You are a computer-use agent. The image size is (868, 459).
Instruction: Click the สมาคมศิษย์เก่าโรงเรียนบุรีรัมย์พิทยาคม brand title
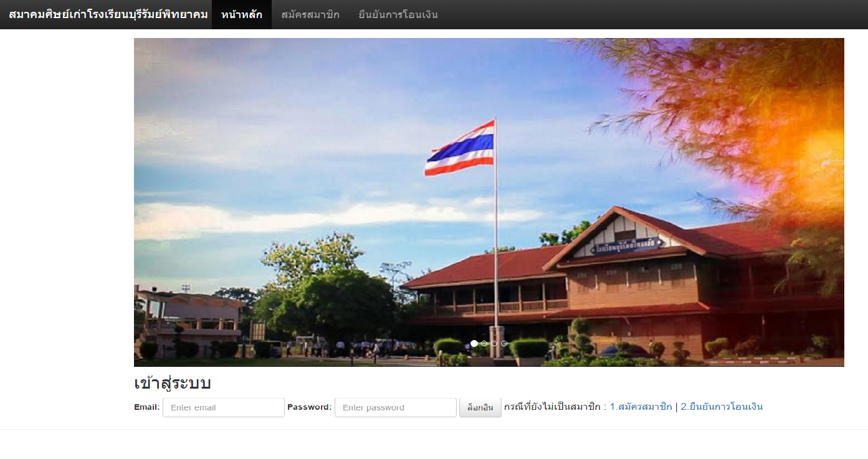coord(108,14)
